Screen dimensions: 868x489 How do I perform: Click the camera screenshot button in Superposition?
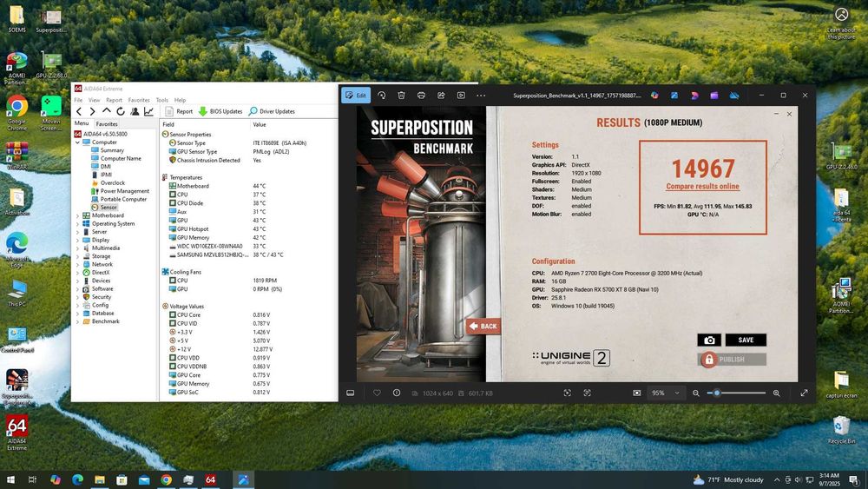pos(709,340)
